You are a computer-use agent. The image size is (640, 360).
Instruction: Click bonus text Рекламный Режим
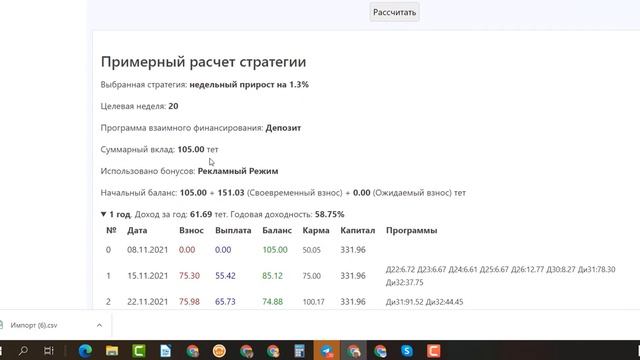pos(238,171)
